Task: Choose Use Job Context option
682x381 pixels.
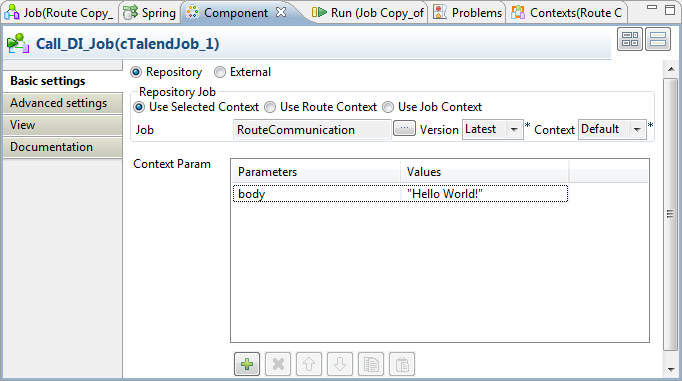Action: (x=388, y=107)
